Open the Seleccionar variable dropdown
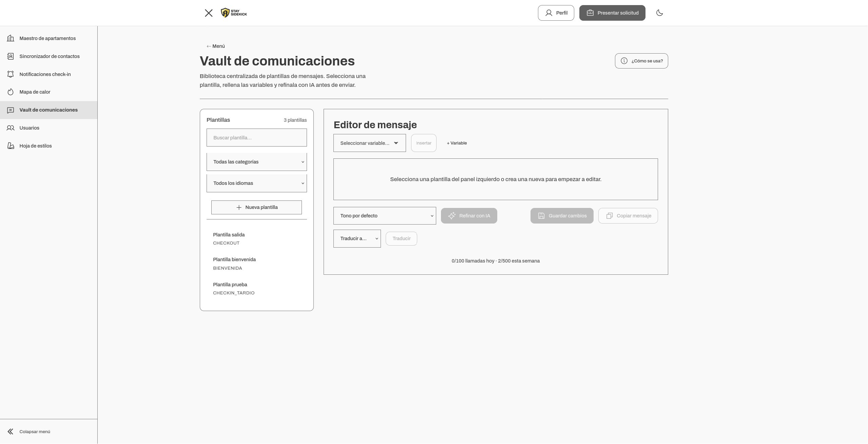This screenshot has height=444, width=868. click(370, 143)
